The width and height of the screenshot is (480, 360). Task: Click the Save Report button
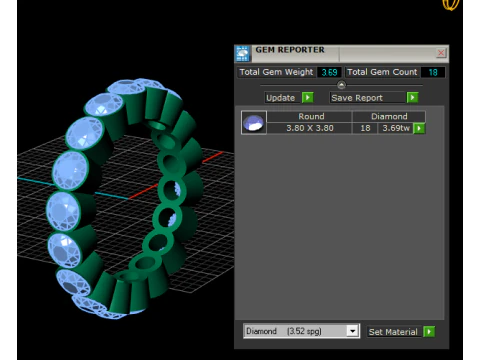click(367, 98)
